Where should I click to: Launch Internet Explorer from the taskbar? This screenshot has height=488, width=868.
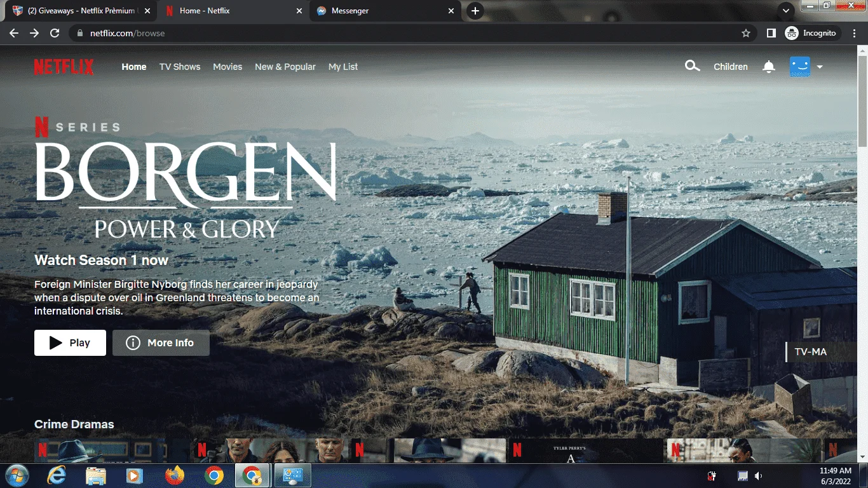[57, 475]
